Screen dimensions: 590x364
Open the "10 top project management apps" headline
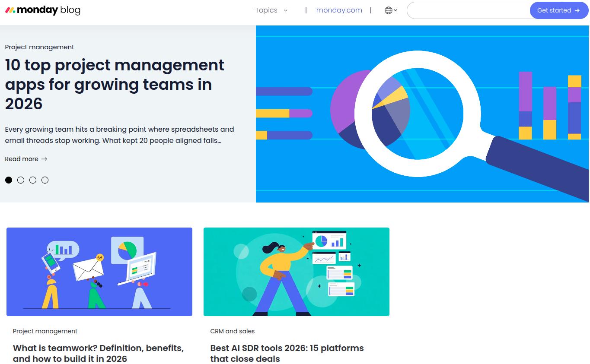click(x=115, y=84)
